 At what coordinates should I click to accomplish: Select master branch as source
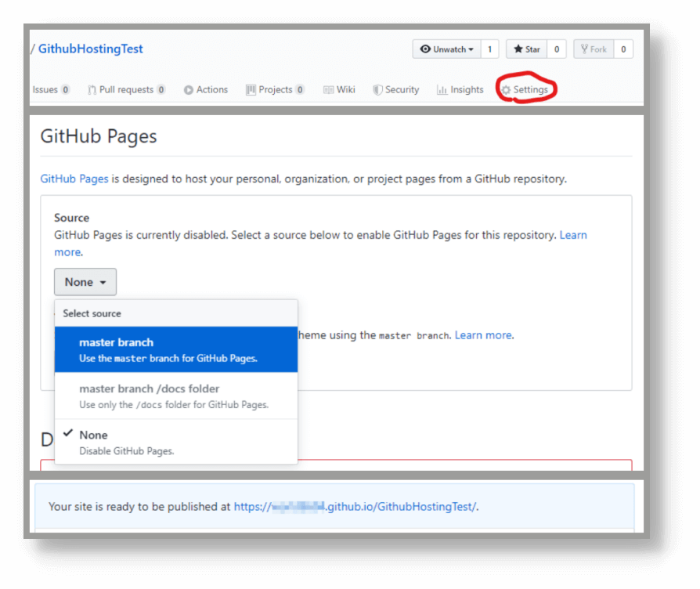click(x=176, y=349)
